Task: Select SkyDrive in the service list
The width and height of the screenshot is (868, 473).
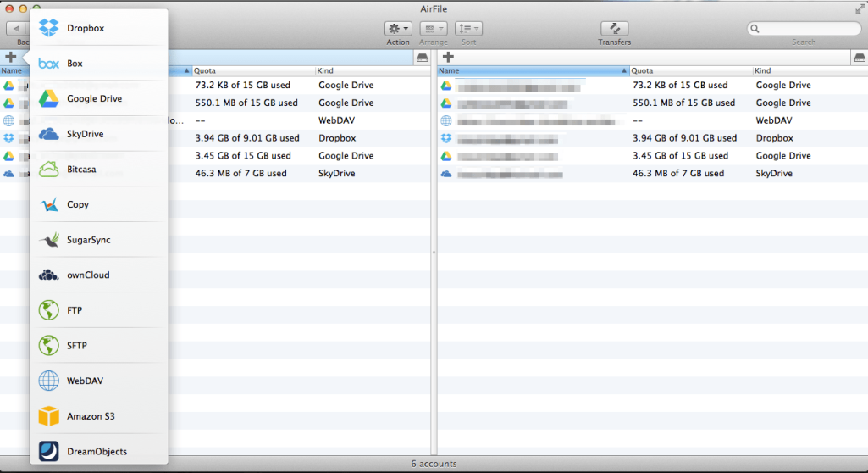Action: [98, 134]
